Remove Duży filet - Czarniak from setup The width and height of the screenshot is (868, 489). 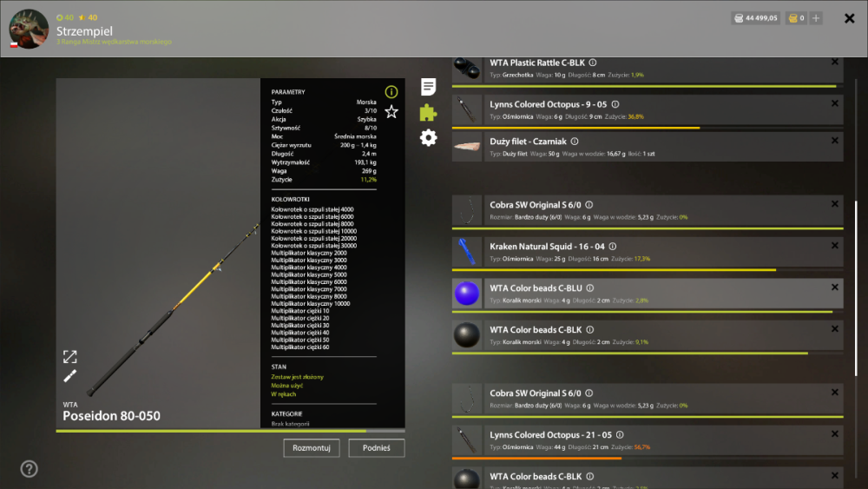(x=835, y=141)
